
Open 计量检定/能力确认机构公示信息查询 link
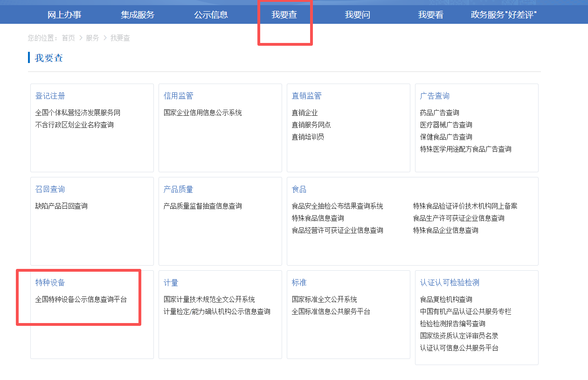217,311
